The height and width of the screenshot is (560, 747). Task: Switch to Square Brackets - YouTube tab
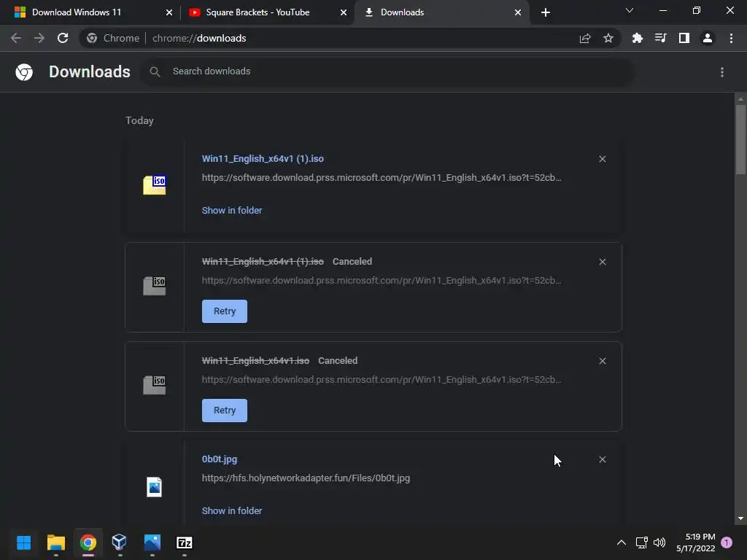267,12
